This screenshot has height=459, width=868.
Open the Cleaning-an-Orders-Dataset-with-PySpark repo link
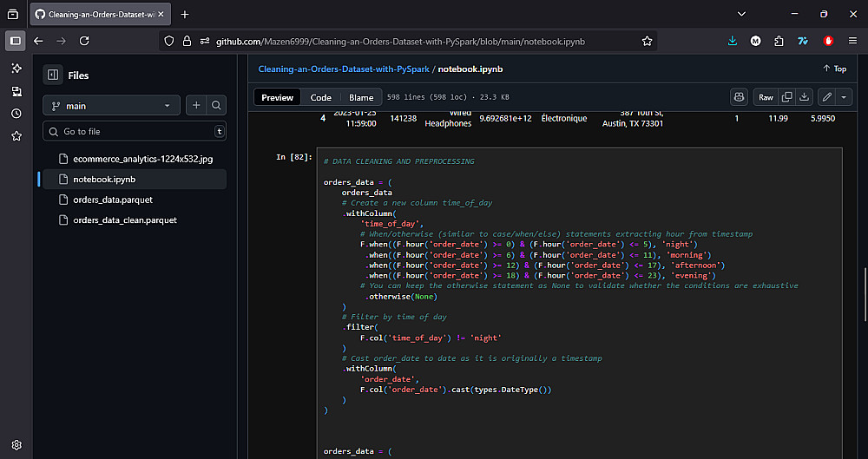pos(344,69)
